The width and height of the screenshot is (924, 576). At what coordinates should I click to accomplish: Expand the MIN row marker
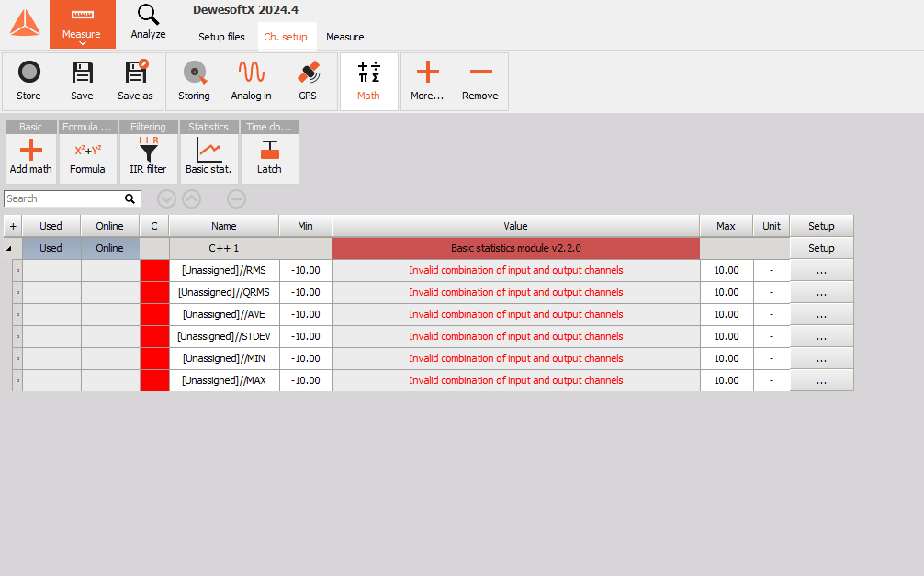[x=17, y=358]
